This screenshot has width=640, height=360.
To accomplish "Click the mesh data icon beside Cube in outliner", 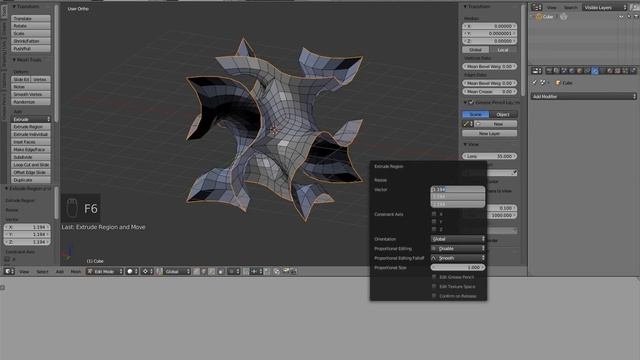I will tap(564, 17).
